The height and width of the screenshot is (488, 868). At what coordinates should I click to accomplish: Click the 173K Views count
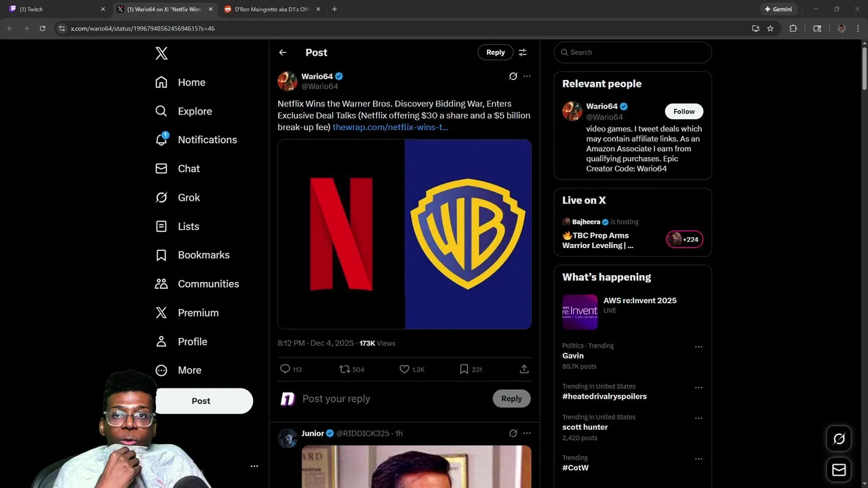coord(377,343)
